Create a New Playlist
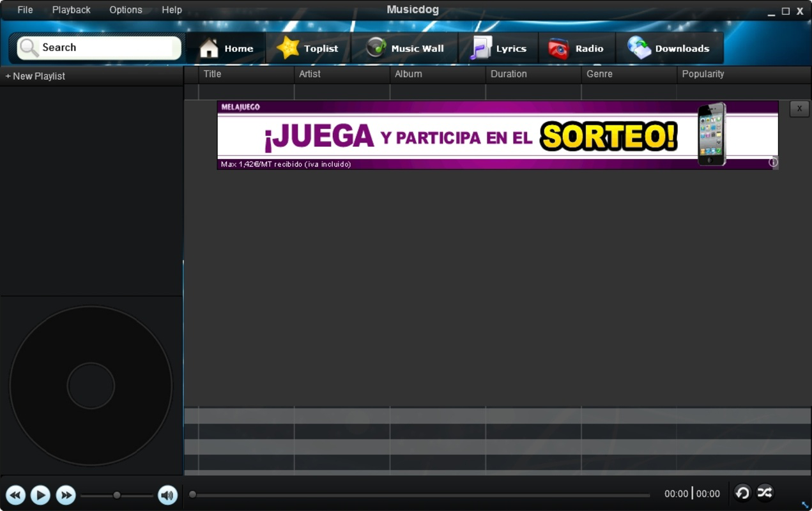The width and height of the screenshot is (812, 511). click(35, 76)
